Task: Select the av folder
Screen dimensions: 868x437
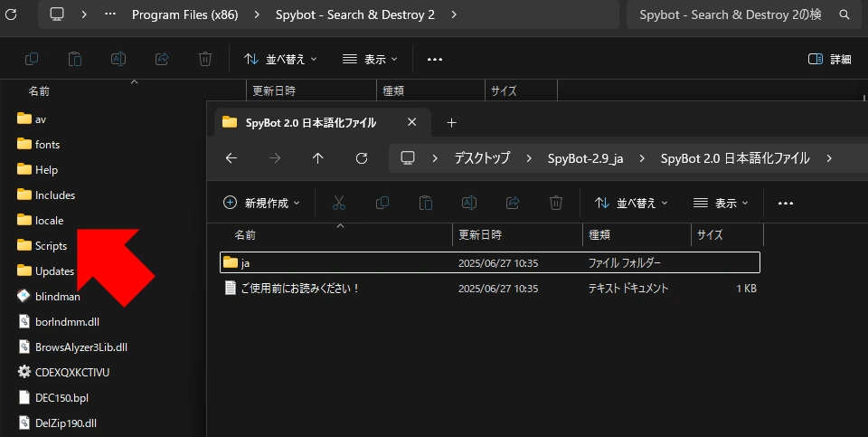Action: coord(32,119)
